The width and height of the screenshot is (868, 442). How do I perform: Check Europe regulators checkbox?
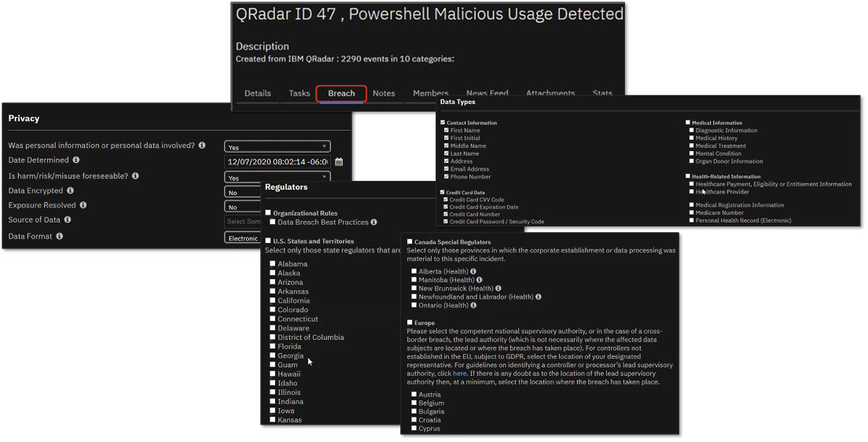click(x=410, y=322)
